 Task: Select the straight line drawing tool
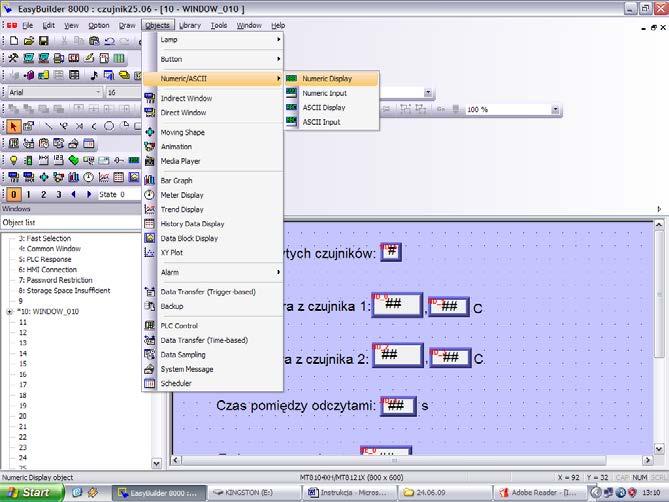coord(48,126)
